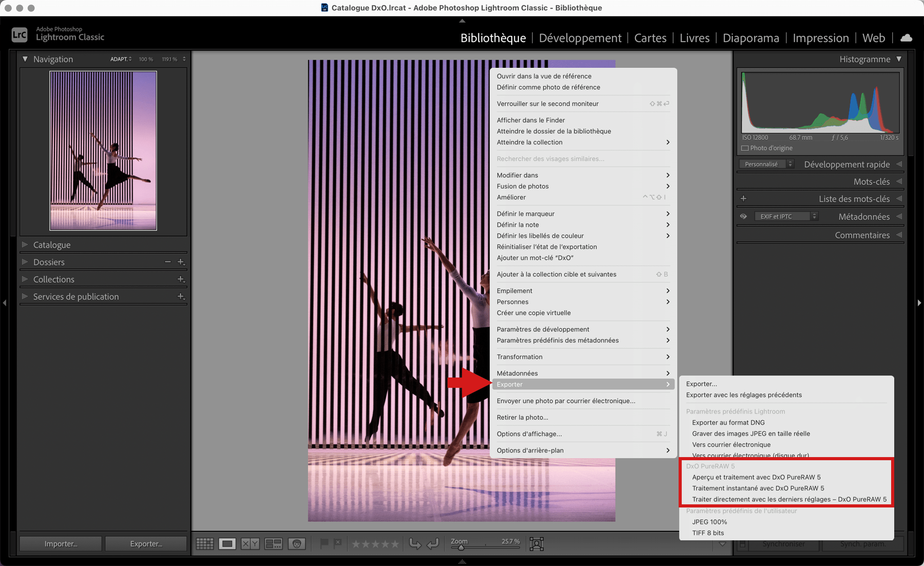
Task: Expand Développement rapide panel
Action: click(899, 164)
